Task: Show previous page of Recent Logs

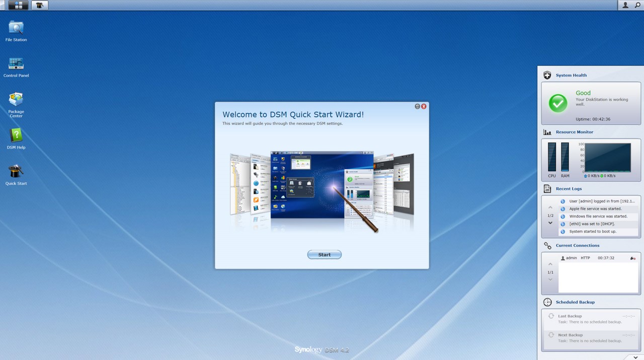Action: coord(550,208)
